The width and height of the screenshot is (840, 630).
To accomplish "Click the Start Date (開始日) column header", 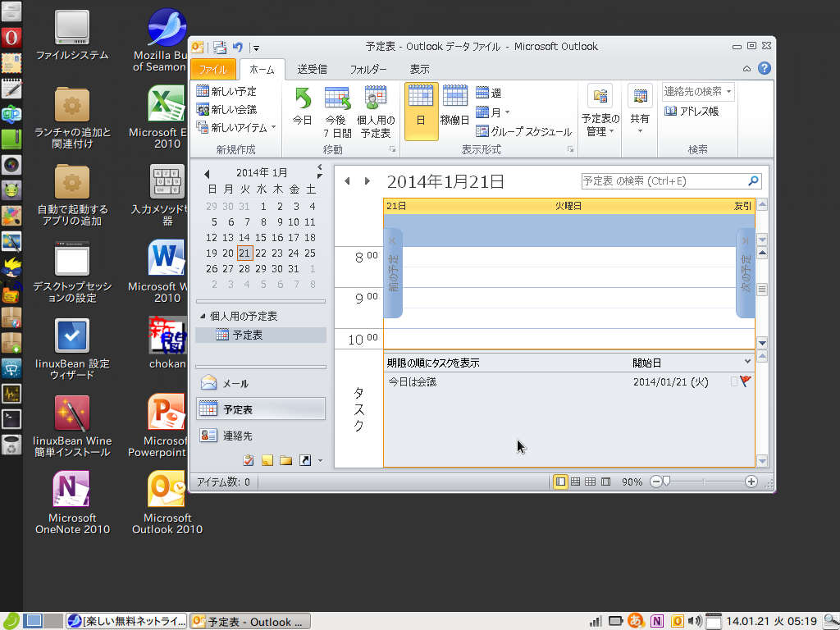I will [x=646, y=363].
